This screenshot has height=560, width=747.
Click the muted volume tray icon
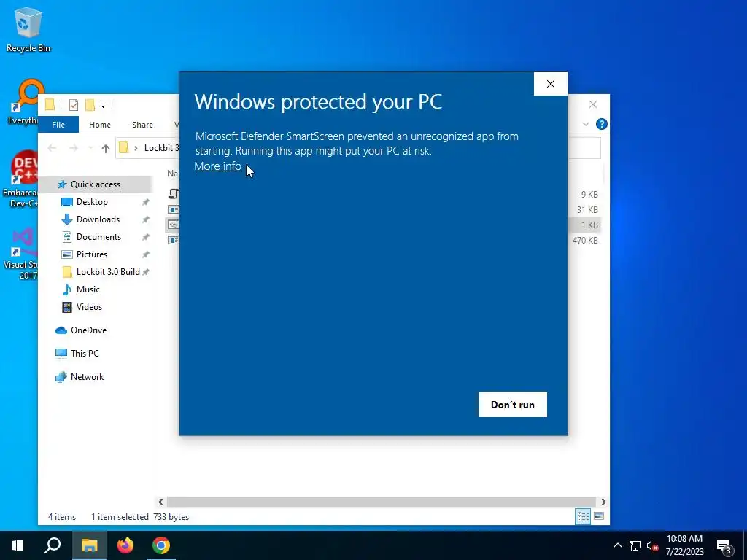pyautogui.click(x=652, y=545)
